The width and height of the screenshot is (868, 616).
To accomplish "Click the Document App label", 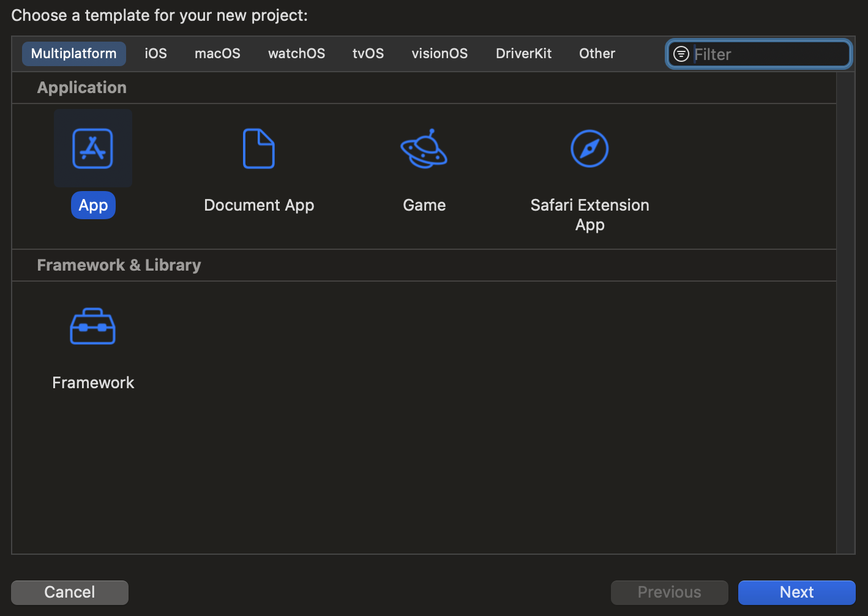I will 259,205.
